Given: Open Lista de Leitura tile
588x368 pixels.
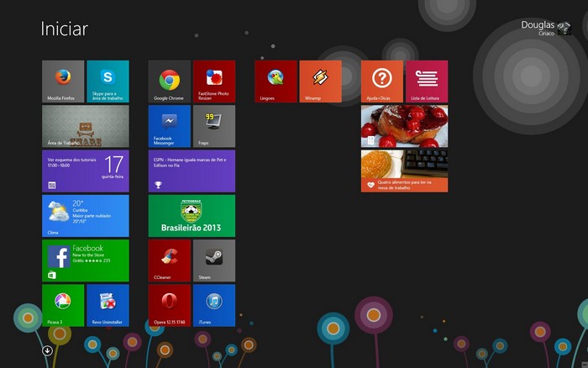Looking at the screenshot, I should pos(427,81).
